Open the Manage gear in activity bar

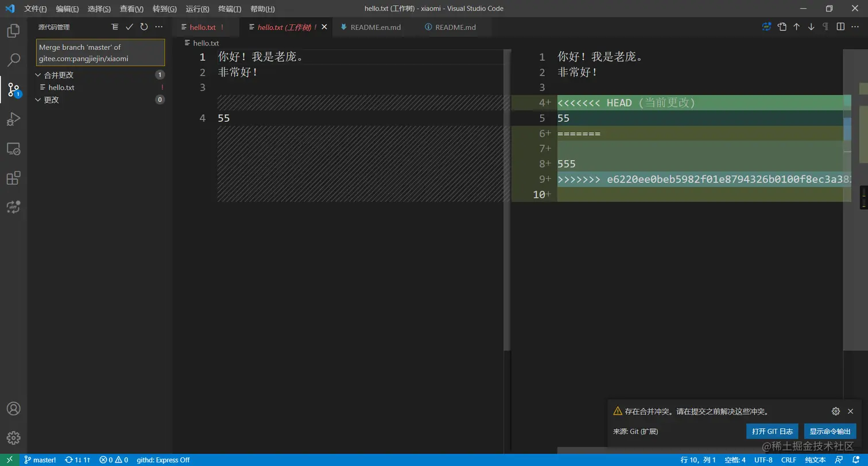[x=13, y=438]
